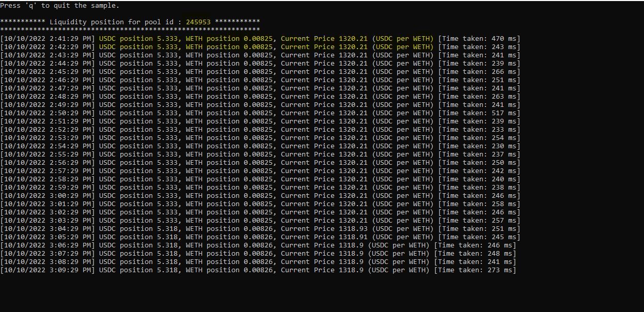The image size is (644, 312).
Task: Click the 2:57:29 PM timestamp
Action: pos(48,171)
